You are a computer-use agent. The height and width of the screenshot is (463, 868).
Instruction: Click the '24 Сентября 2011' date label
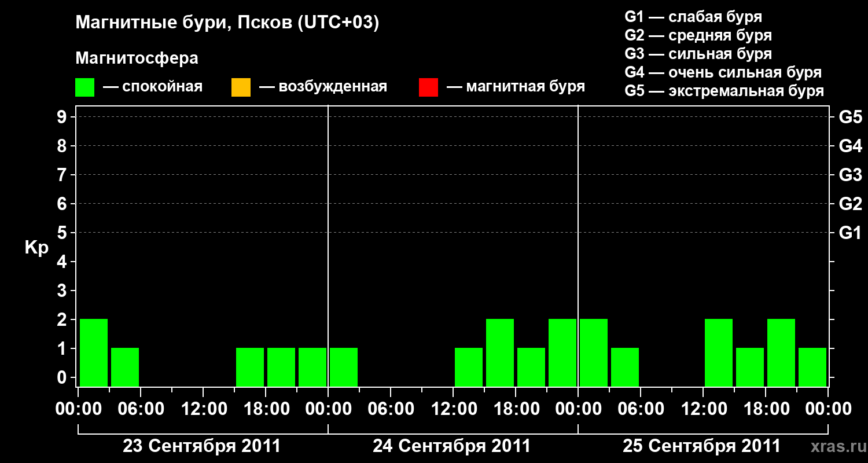(x=452, y=446)
